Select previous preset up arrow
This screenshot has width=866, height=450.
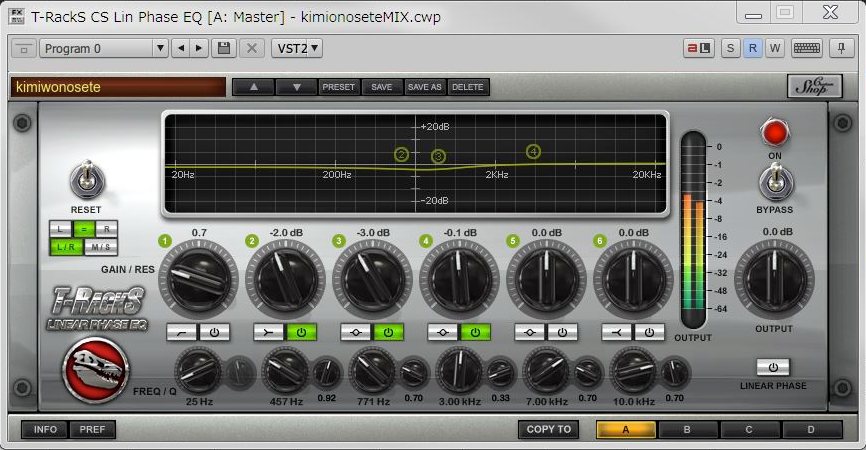pos(254,87)
